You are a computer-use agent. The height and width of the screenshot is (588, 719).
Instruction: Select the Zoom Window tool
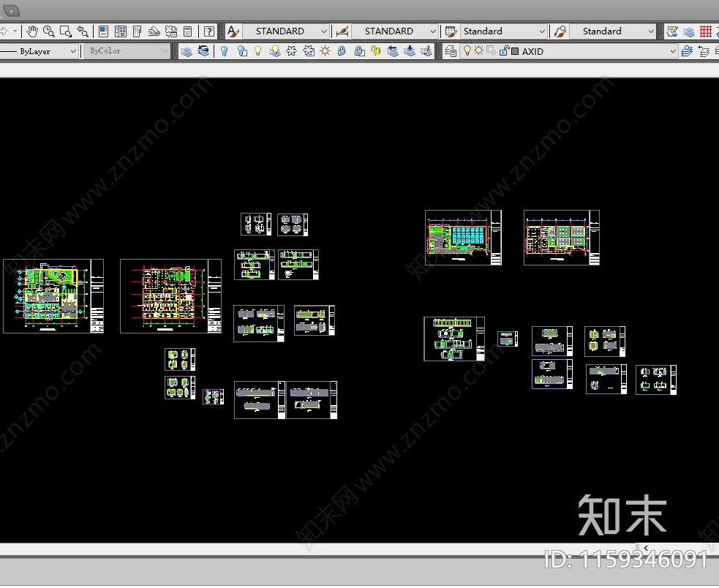(x=66, y=31)
